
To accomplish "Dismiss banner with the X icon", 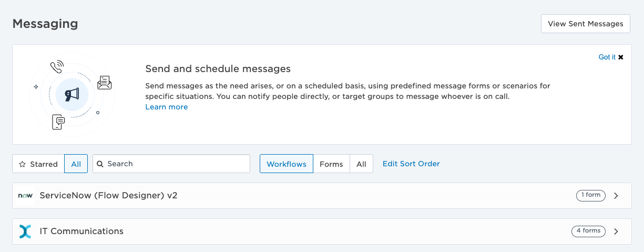I will coord(621,57).
